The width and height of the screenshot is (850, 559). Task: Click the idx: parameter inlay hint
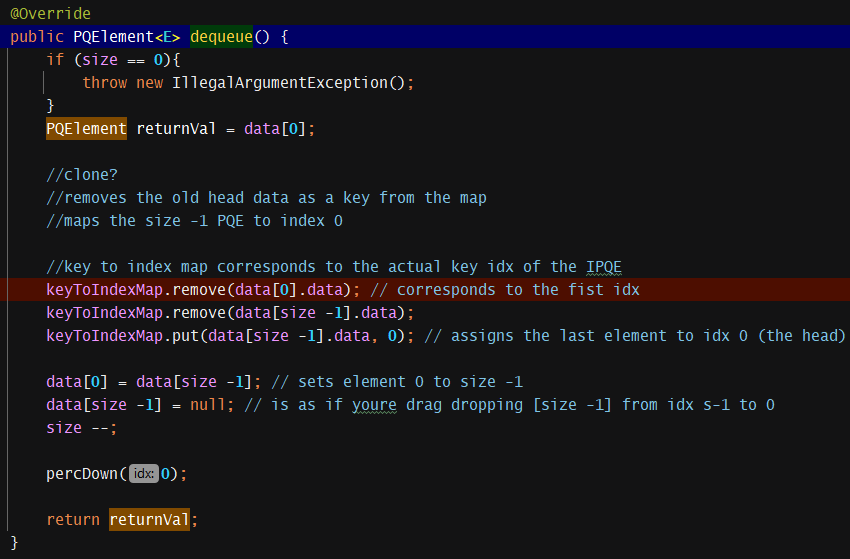tap(142, 474)
